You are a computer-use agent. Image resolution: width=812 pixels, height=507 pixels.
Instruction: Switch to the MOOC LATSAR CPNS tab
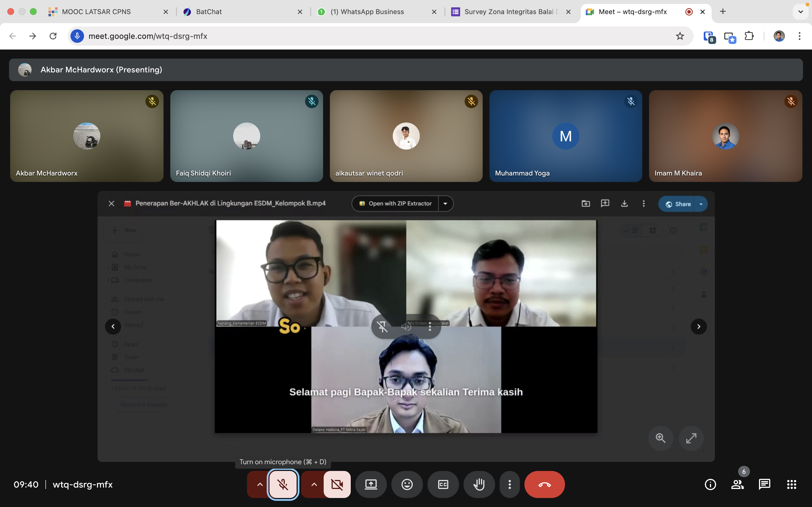[x=96, y=12]
